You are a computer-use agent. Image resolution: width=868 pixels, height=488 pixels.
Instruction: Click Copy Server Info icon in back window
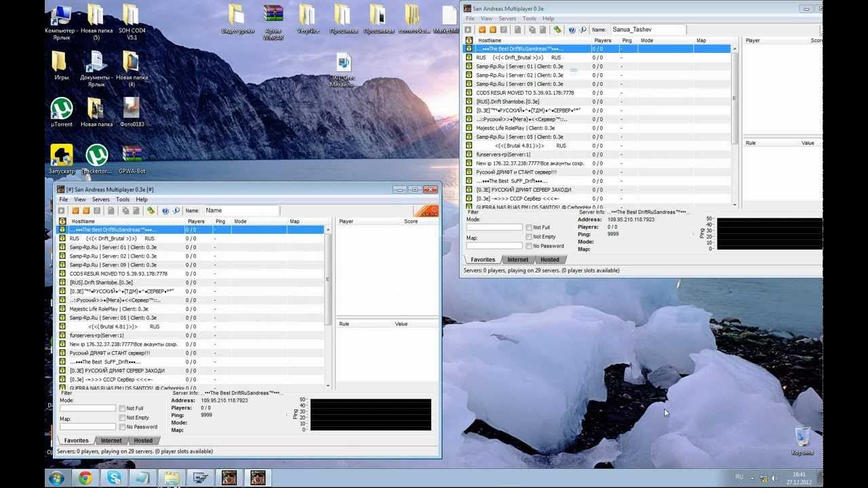[532, 30]
